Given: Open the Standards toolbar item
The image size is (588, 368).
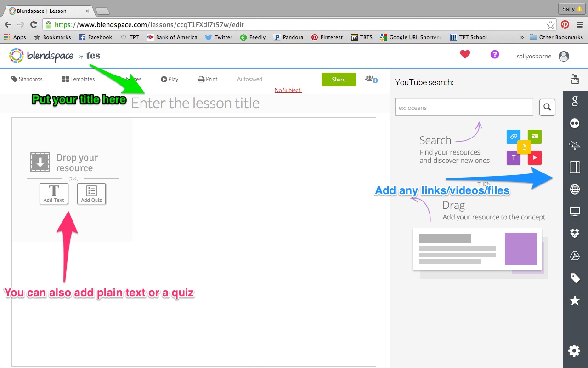Looking at the screenshot, I should pos(27,79).
